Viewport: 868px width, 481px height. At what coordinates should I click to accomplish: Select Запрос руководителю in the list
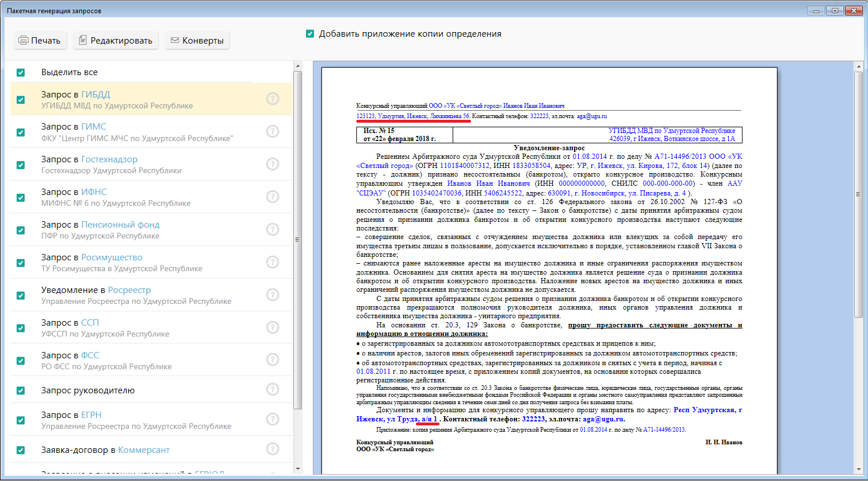(88, 390)
